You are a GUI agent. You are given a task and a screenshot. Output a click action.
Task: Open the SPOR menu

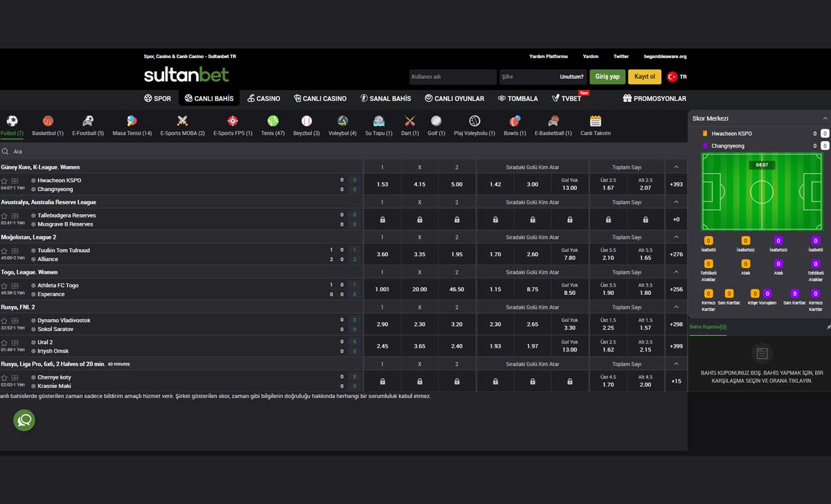[157, 98]
